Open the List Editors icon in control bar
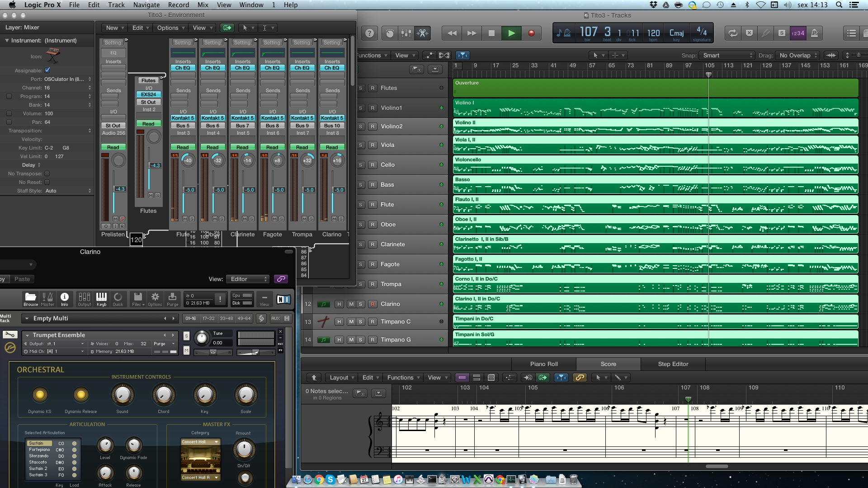868x488 pixels. click(x=851, y=33)
